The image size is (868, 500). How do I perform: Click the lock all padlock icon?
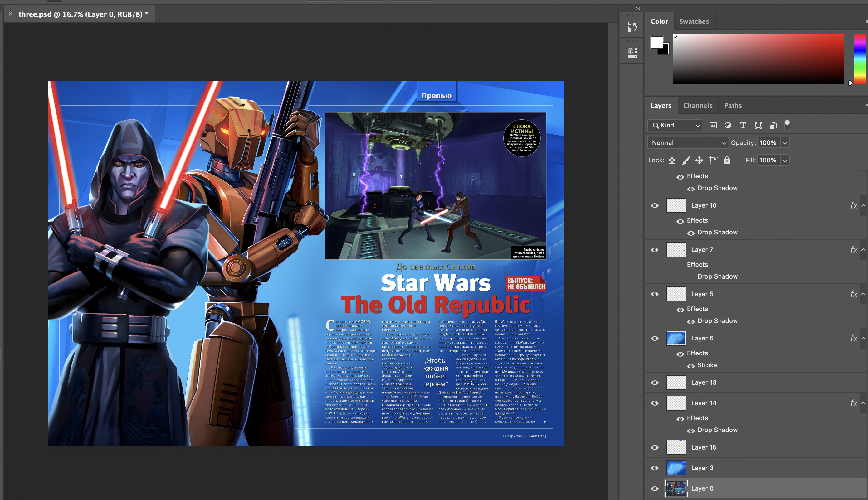[727, 160]
